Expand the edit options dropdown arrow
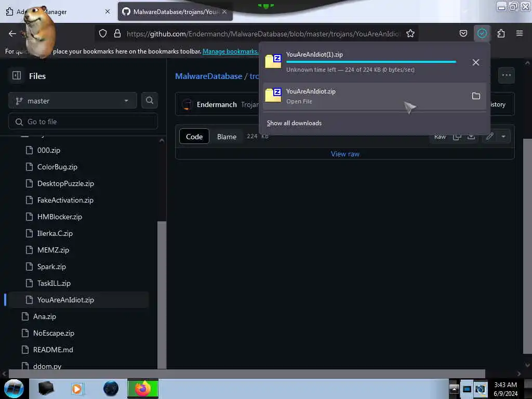The width and height of the screenshot is (532, 399). pyautogui.click(x=503, y=137)
